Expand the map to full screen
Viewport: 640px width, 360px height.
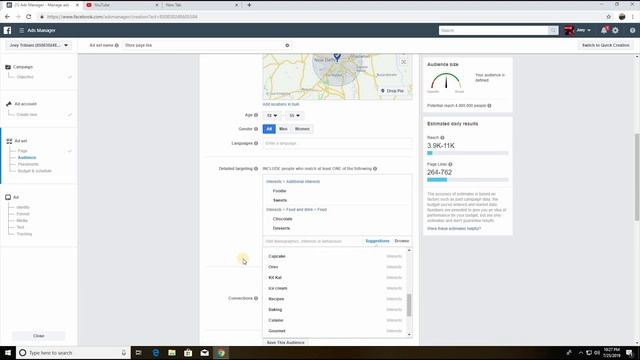click(x=403, y=62)
